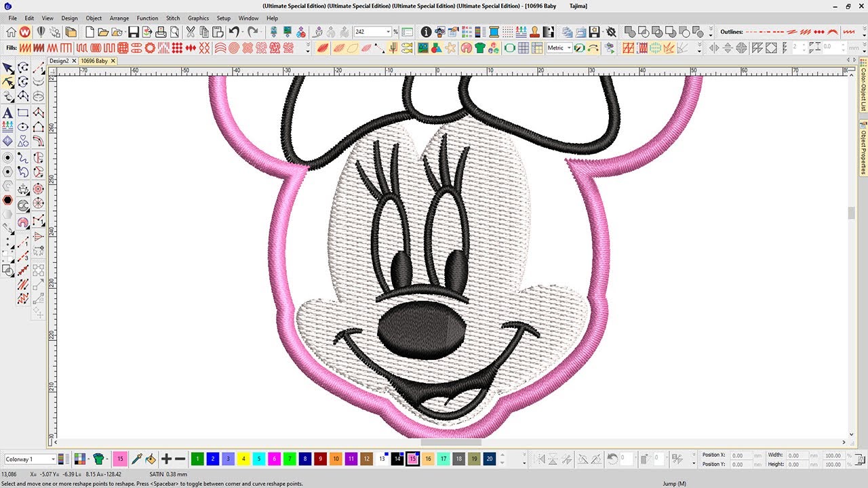Open the dropdown arrow beside the Undo icon
Viewport: 868px width, 488px height.
click(x=242, y=32)
